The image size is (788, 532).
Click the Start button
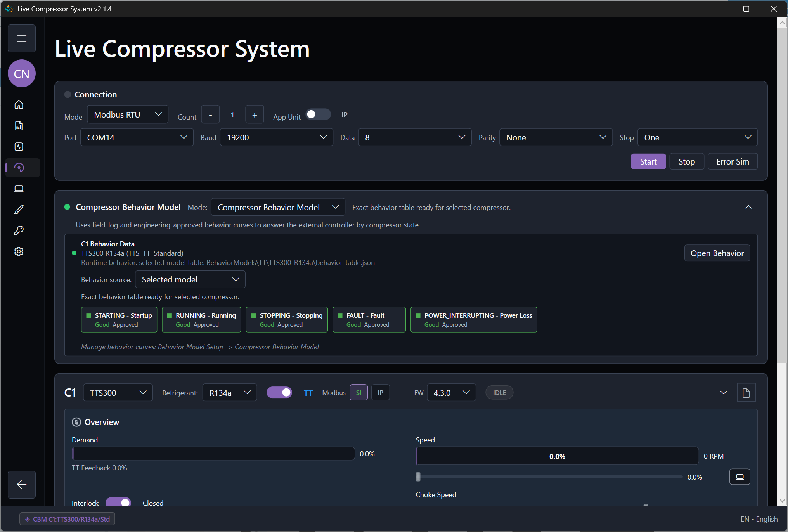click(648, 161)
